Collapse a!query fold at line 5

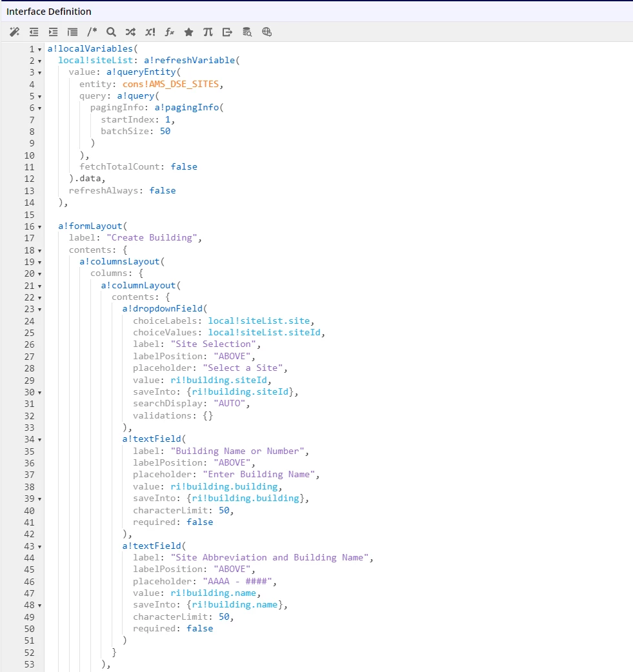coord(39,97)
